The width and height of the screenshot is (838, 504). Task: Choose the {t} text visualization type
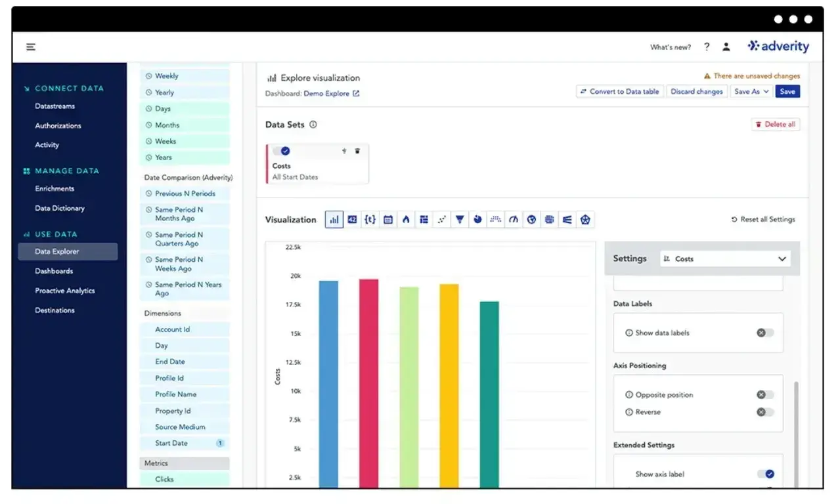pyautogui.click(x=370, y=220)
